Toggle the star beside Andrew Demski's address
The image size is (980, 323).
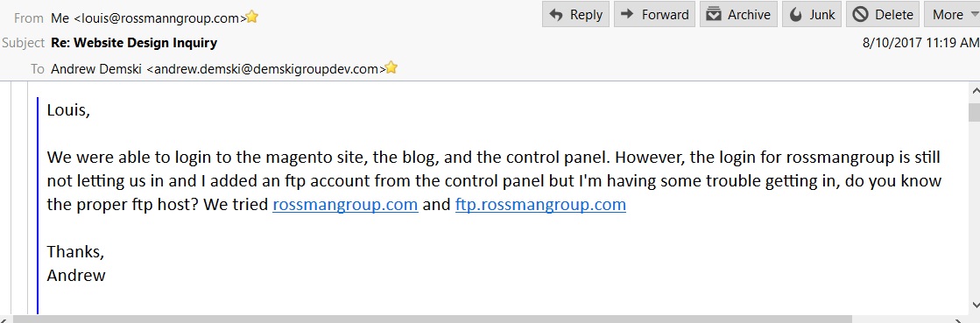391,67
